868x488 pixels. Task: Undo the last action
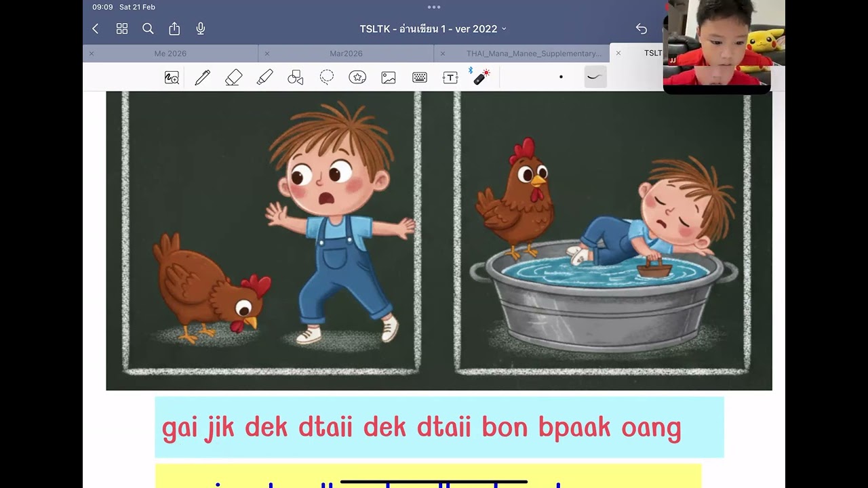[641, 28]
